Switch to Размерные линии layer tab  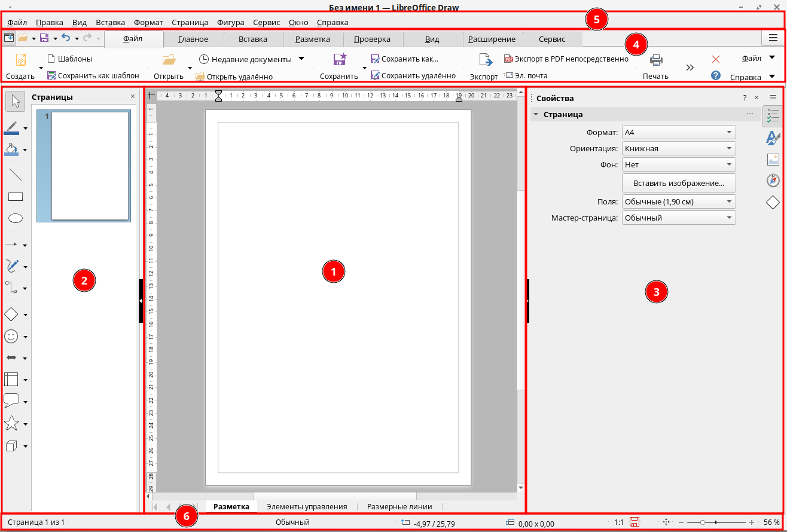click(x=399, y=506)
